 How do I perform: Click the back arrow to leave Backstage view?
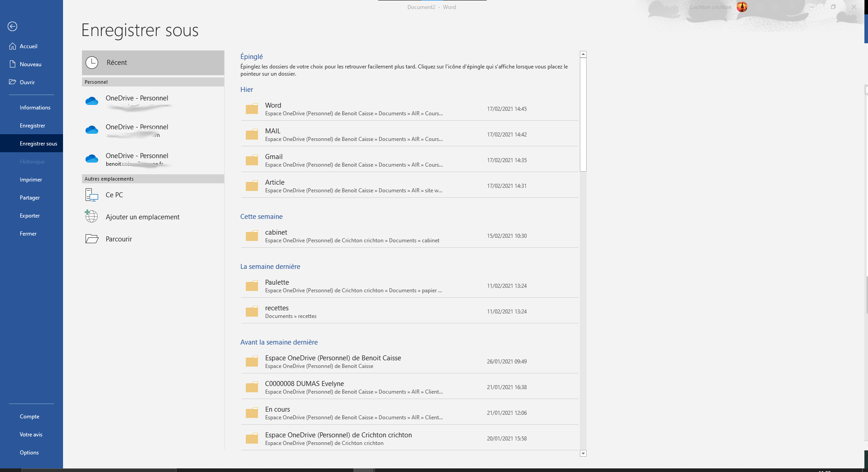coord(12,27)
